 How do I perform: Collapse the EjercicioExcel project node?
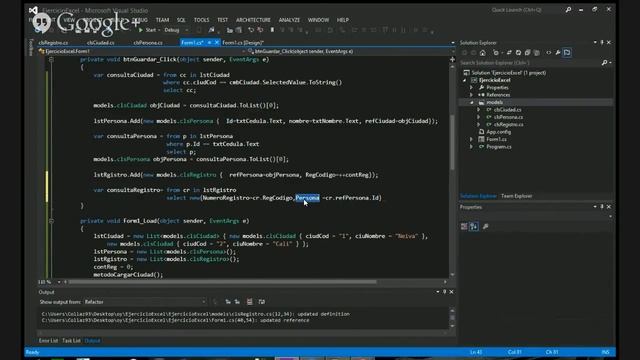[x=464, y=80]
